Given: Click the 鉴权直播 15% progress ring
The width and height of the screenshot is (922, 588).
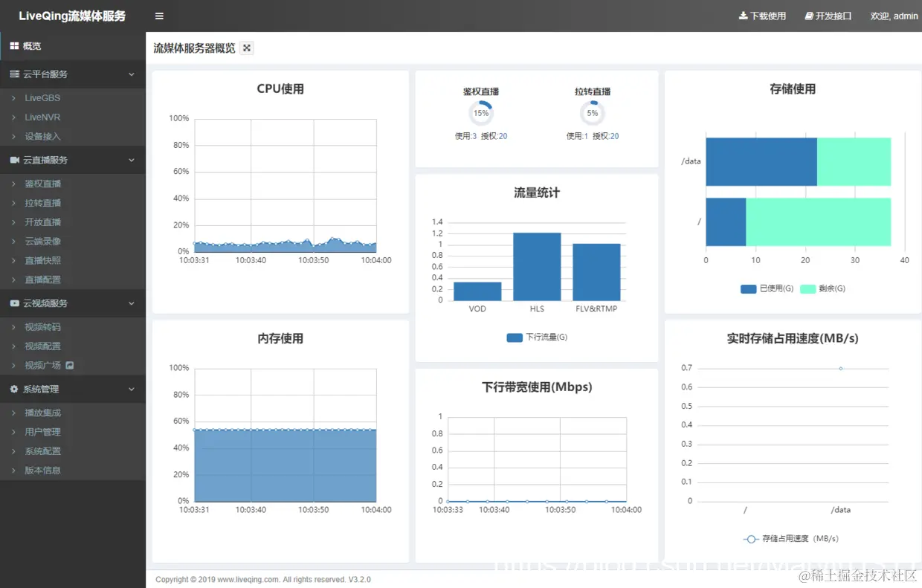Looking at the screenshot, I should point(481,113).
